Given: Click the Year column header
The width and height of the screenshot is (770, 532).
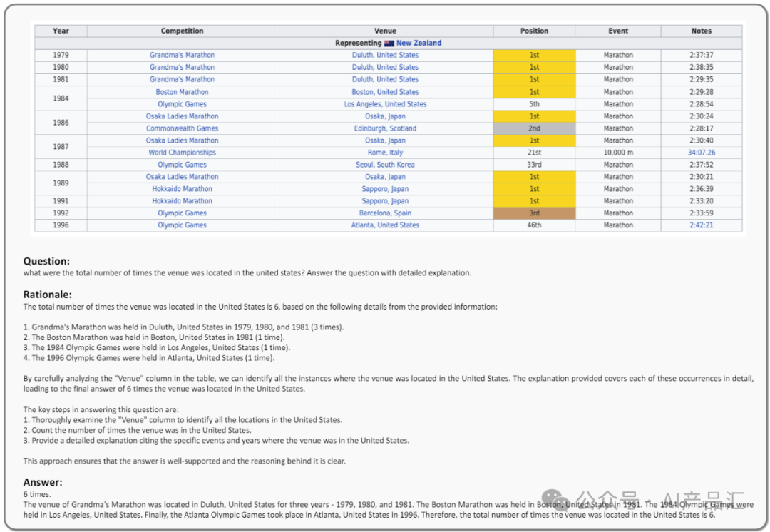Looking at the screenshot, I should point(61,31).
